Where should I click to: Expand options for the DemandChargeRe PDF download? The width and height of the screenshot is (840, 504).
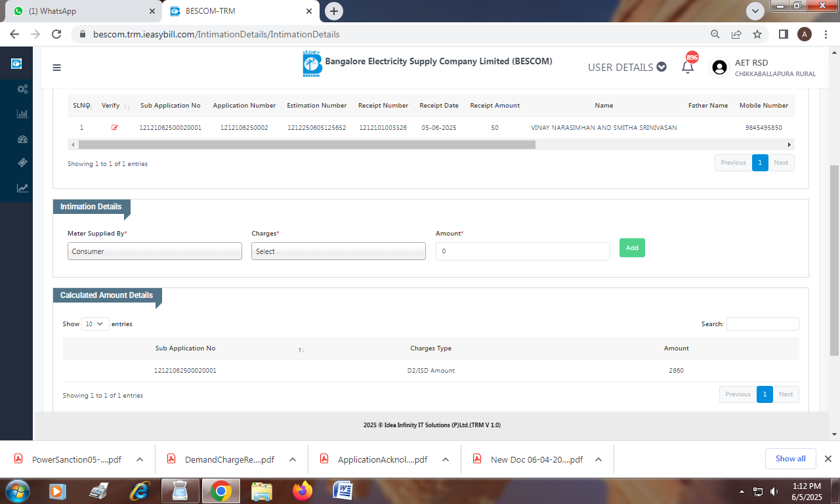click(293, 459)
